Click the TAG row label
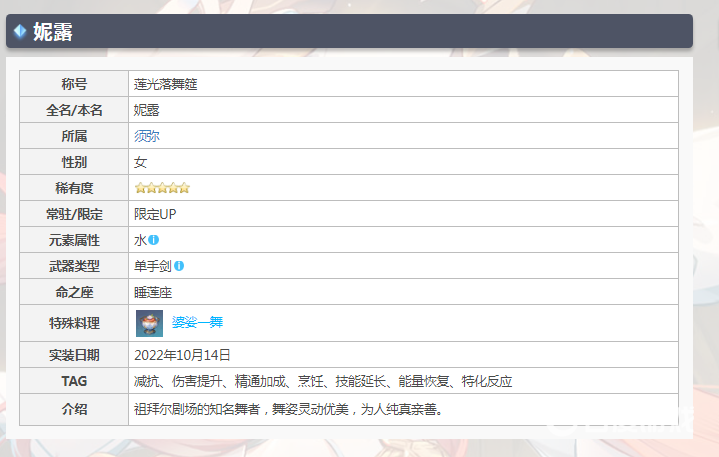Viewport: 719px width, 457px height. (74, 381)
